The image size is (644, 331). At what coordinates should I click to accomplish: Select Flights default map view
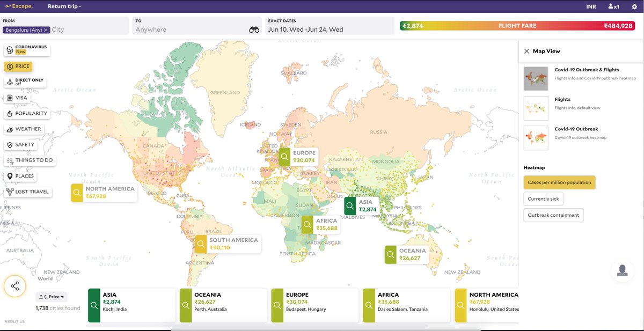tap(581, 108)
